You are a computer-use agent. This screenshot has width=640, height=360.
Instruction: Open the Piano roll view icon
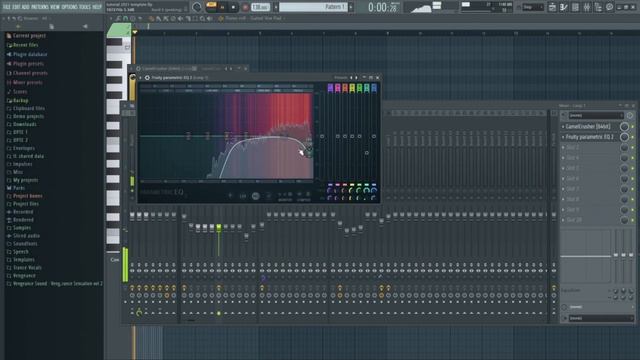(x=564, y=7)
